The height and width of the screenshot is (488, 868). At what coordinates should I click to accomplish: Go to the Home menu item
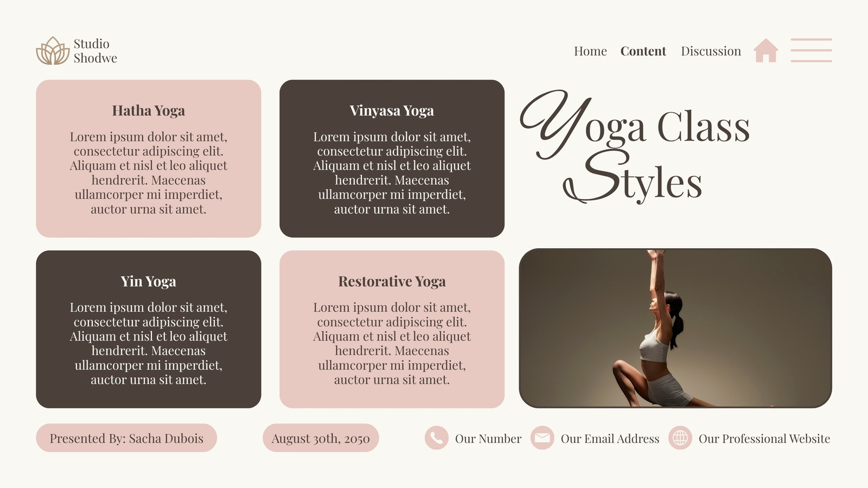pyautogui.click(x=590, y=51)
